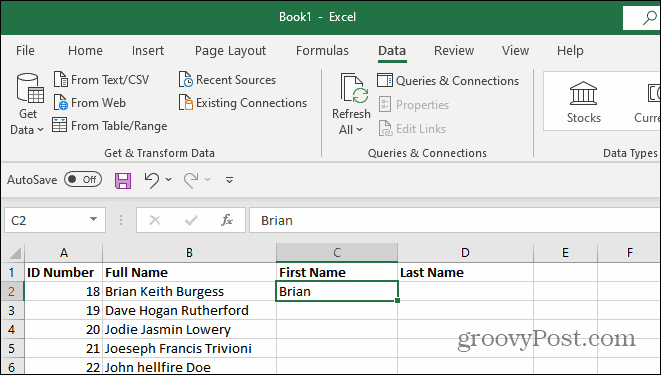Confirm entry with the checkmark
This screenshot has height=375, width=661.
coord(191,220)
